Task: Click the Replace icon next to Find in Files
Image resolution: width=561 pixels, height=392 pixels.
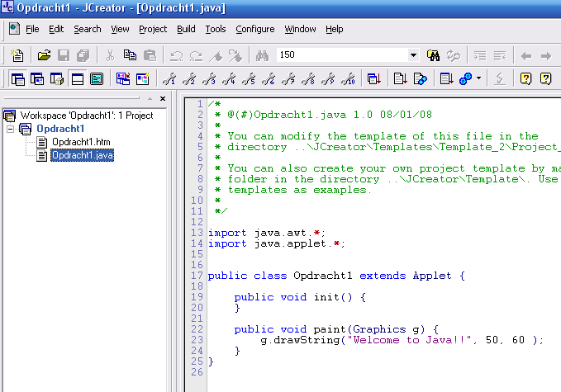Action: pyautogui.click(x=454, y=56)
